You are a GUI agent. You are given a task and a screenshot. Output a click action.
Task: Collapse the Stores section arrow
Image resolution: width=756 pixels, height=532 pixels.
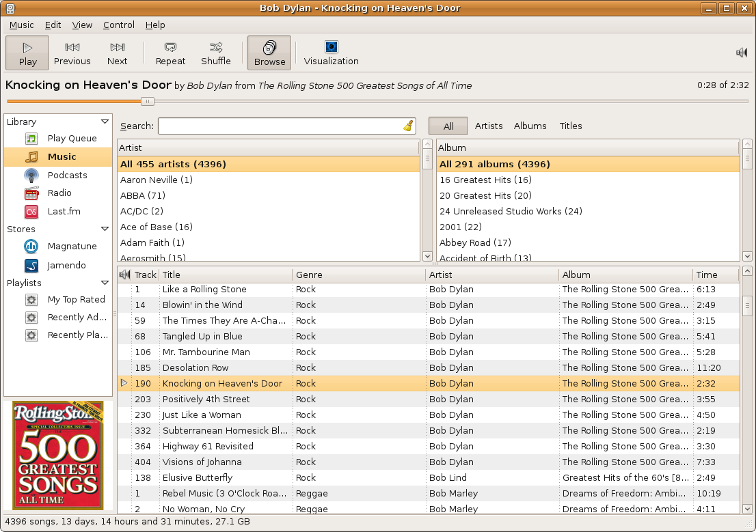point(105,229)
